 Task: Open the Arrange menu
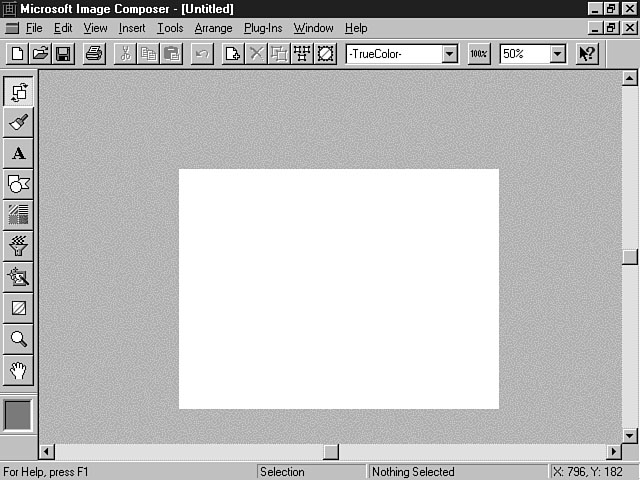pos(213,28)
